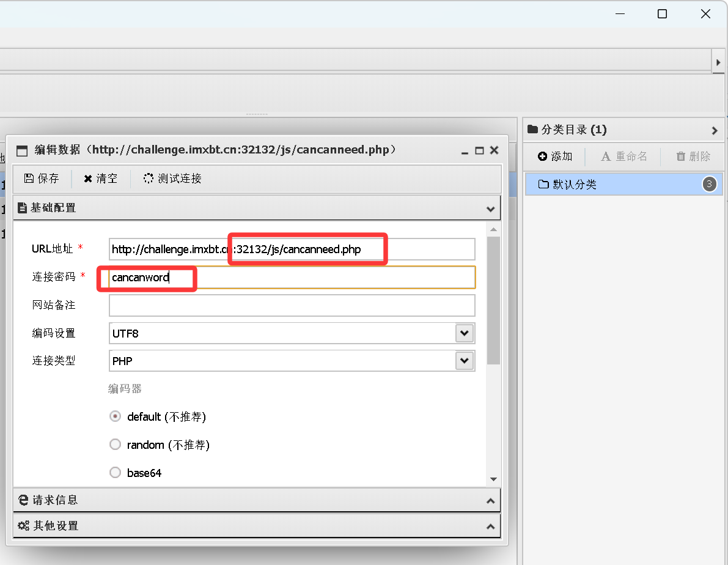Viewport: 728px width, 565px height.
Task: Click the 分类目录 folder icon
Action: point(532,129)
